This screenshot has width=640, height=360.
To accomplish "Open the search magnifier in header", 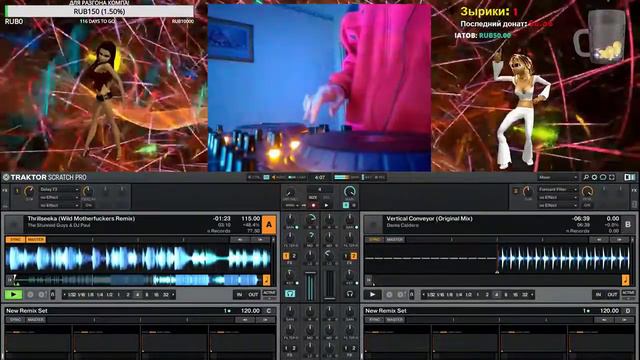I will 586,177.
